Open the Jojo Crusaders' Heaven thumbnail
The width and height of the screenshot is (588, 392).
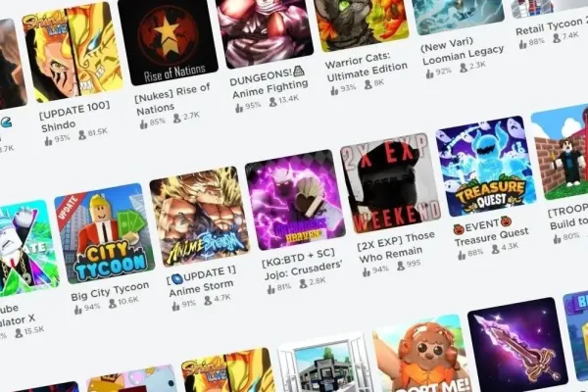(x=295, y=200)
